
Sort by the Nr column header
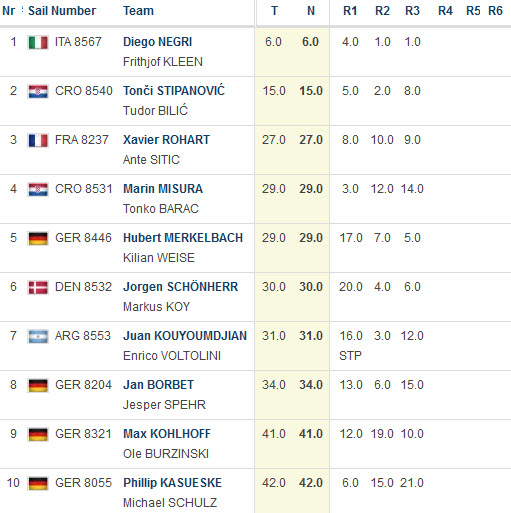(x=9, y=11)
